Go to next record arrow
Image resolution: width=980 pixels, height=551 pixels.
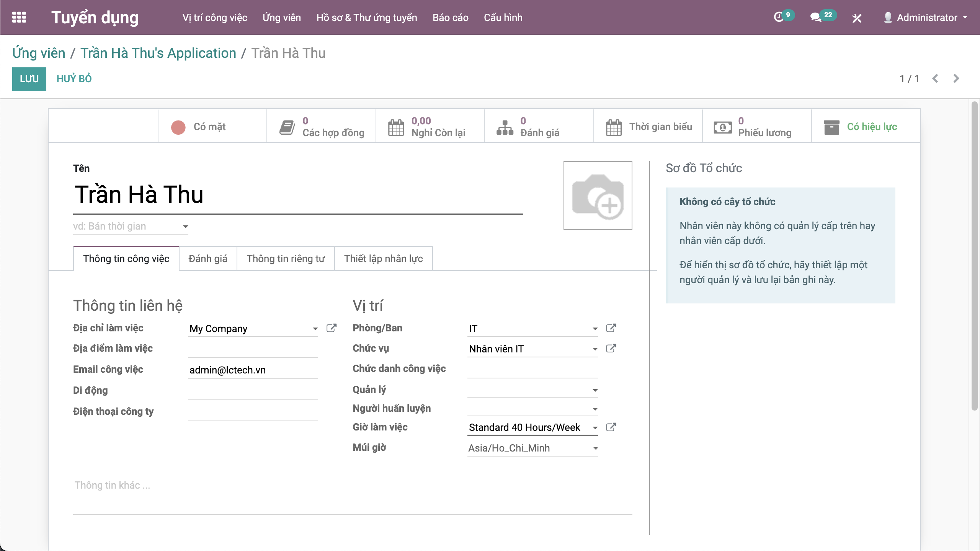point(956,79)
